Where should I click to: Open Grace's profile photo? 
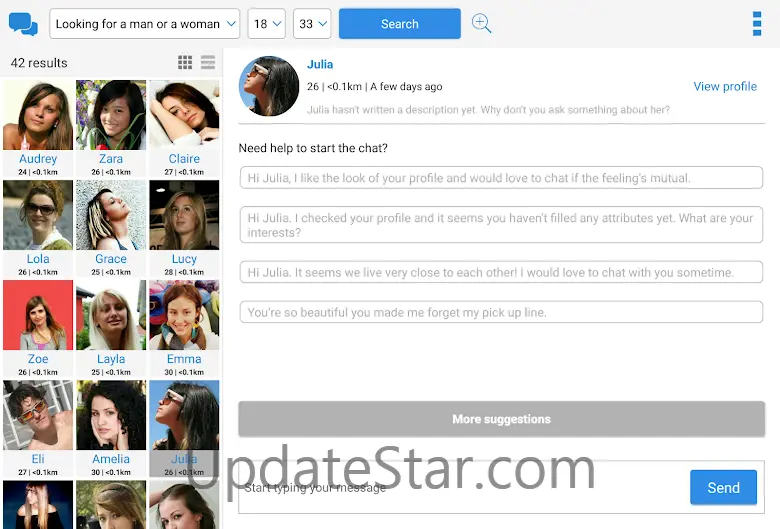[111, 215]
